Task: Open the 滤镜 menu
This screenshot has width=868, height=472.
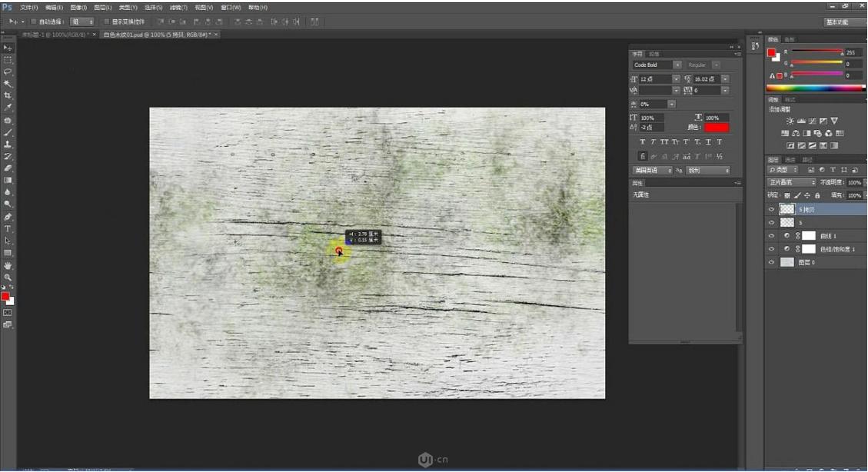Action: (178, 7)
